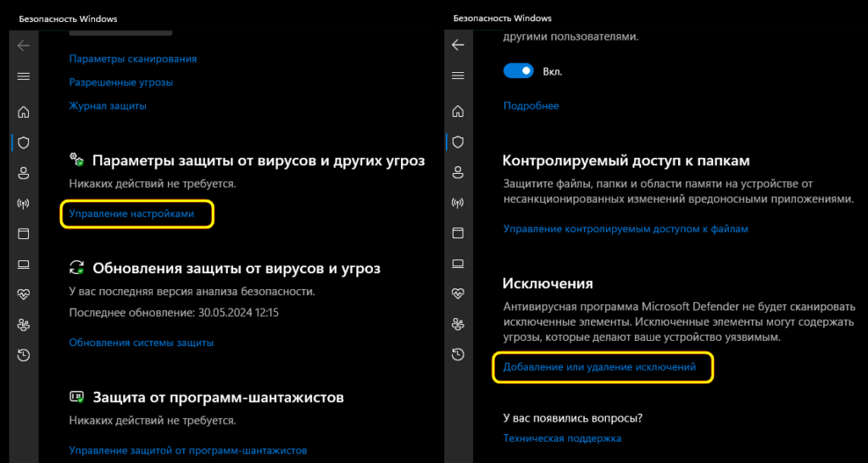This screenshot has height=463, width=868.
Task: Click Исключения section heading
Action: (x=548, y=283)
